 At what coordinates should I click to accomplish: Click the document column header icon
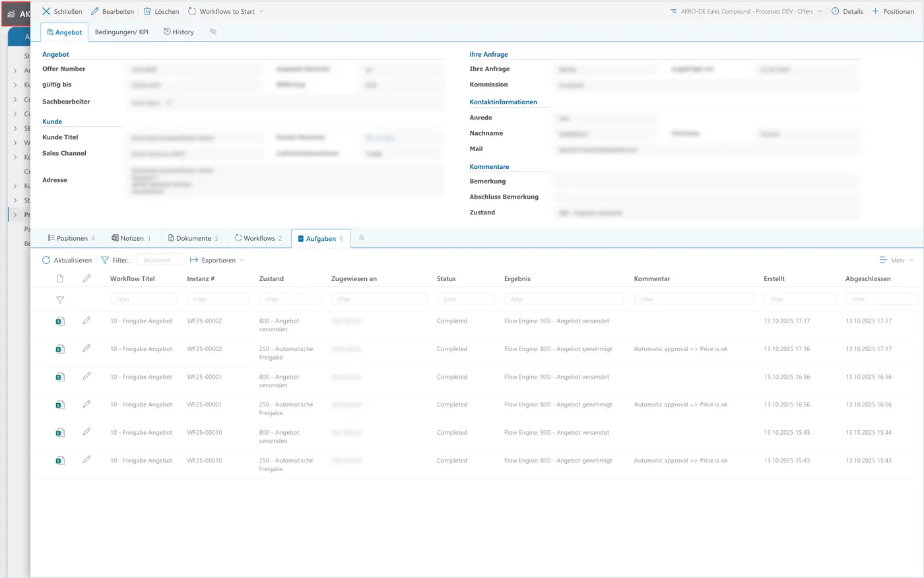tap(60, 278)
